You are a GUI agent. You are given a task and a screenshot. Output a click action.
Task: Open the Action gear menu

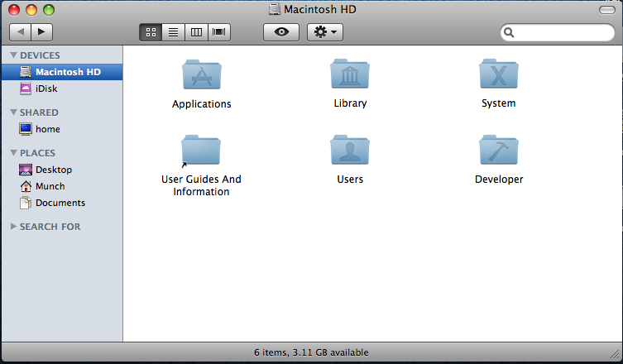click(x=325, y=32)
